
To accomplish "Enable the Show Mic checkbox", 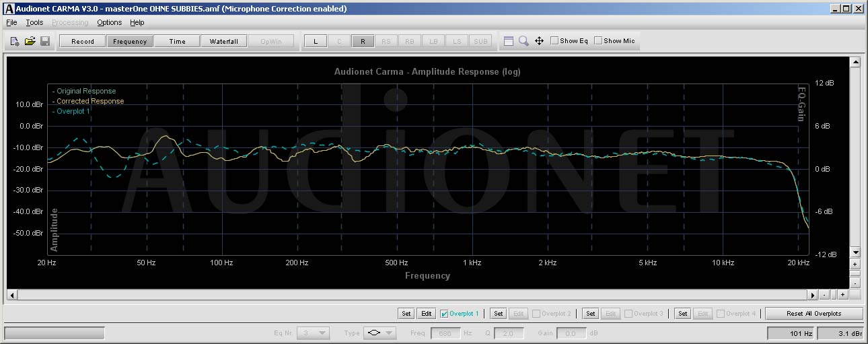I will click(x=598, y=41).
